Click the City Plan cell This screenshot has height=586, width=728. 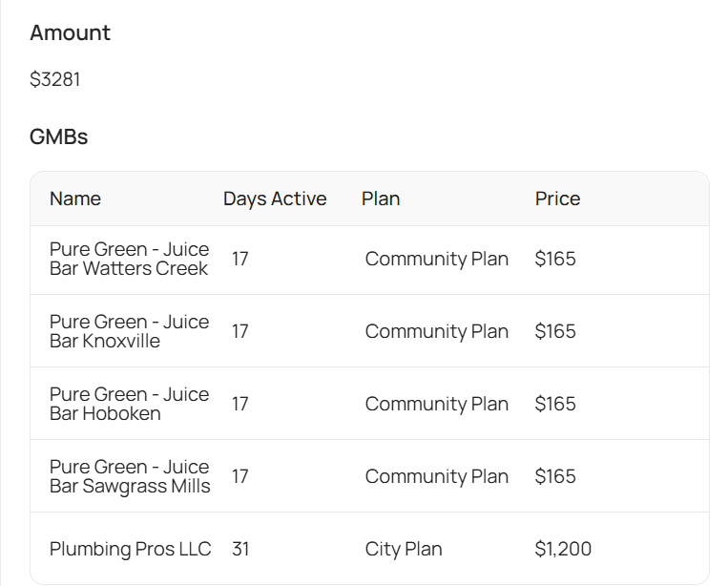point(404,549)
